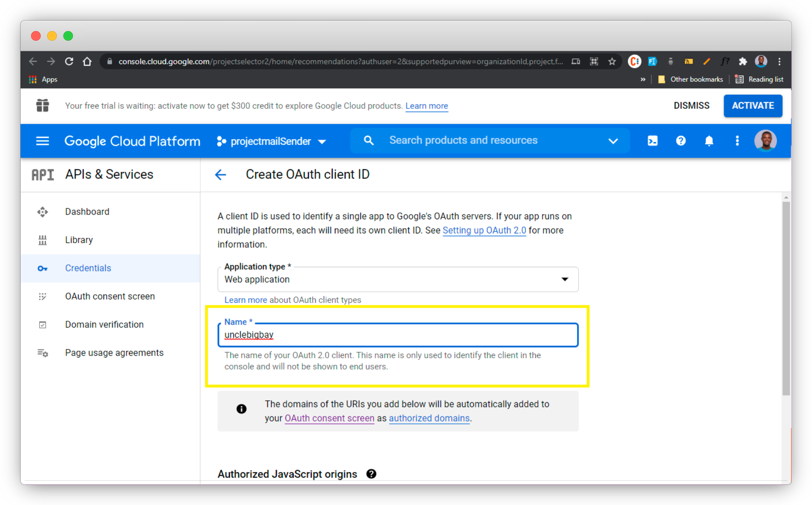Open the Chrome profile avatar in toolbar
Viewport: 812px width, 505px height.
[x=761, y=61]
